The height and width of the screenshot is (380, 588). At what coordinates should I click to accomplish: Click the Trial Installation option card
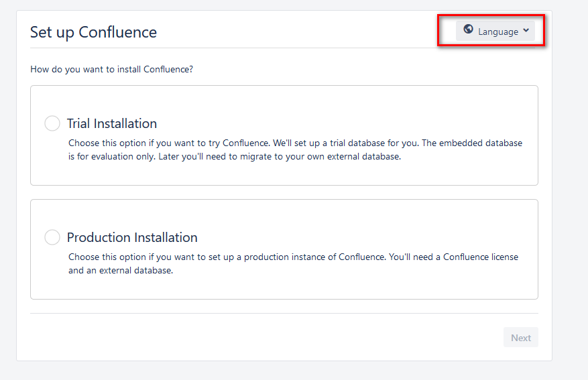pyautogui.click(x=284, y=135)
